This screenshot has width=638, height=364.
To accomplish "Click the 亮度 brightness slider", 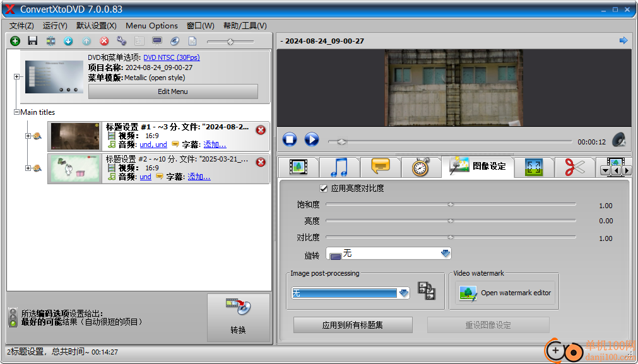I will [451, 221].
